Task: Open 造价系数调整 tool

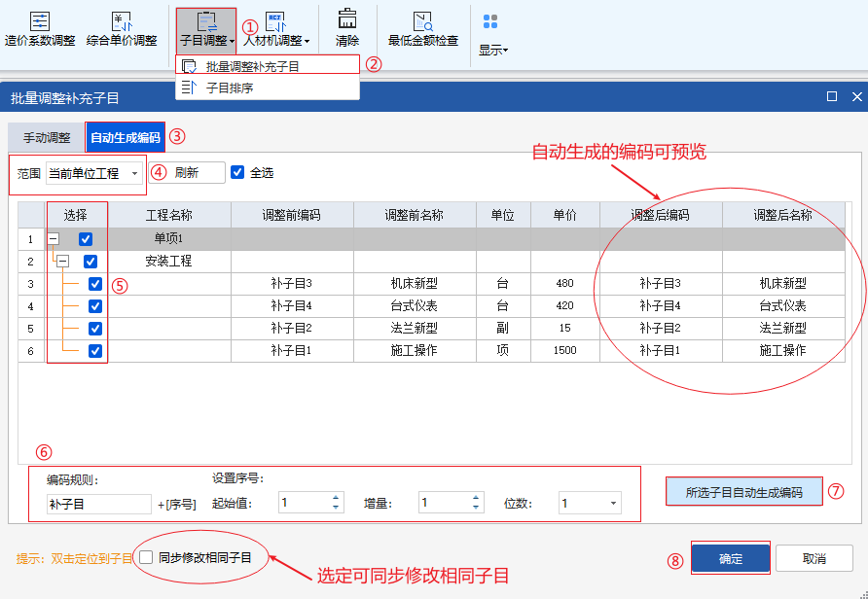Action: [x=40, y=29]
